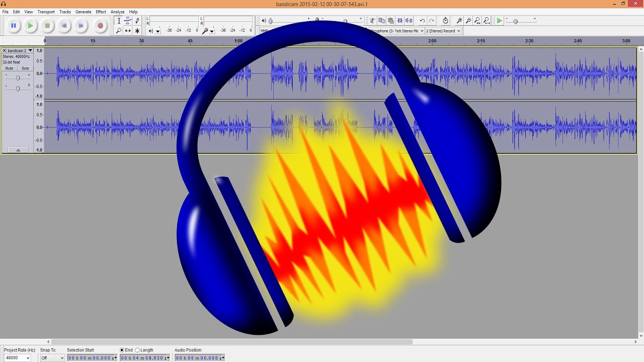Screen dimensions: 644x362
Task: Open the playback meter dropdown arrow
Action: [x=158, y=31]
